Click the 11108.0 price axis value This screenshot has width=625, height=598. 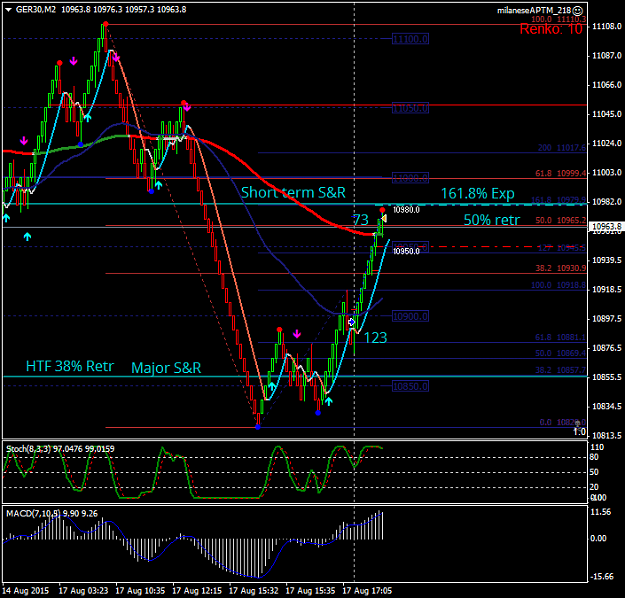[607, 26]
